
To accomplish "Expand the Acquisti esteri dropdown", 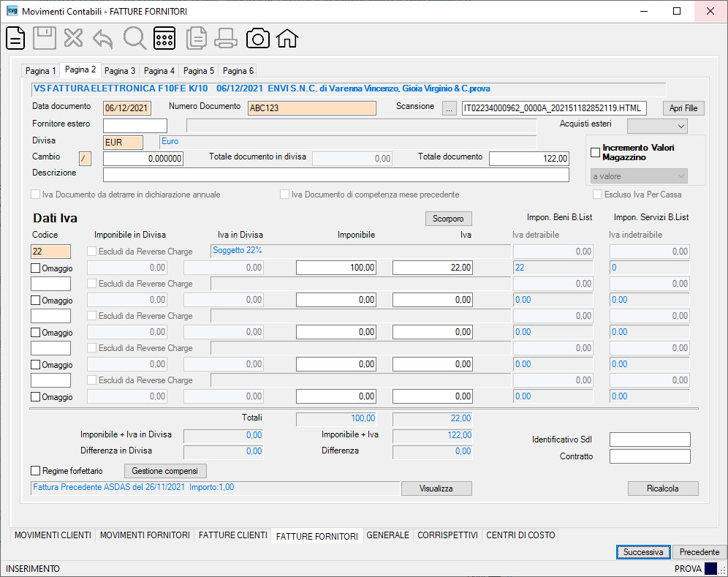I will 657,126.
